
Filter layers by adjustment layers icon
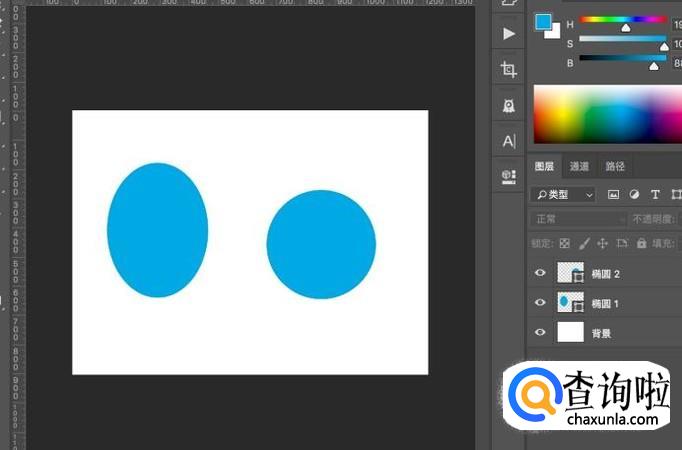634,194
